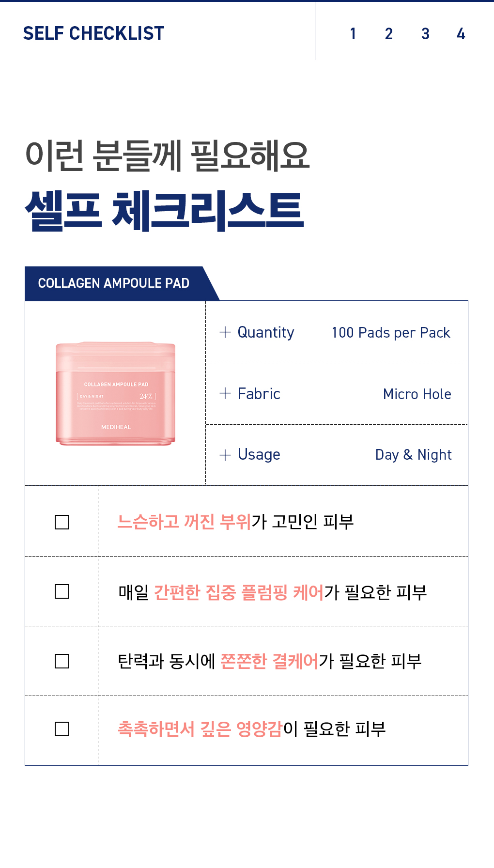Select the COLLAGEN AMPOULE PAD tab label
The height and width of the screenshot is (868, 494).
pyautogui.click(x=114, y=283)
